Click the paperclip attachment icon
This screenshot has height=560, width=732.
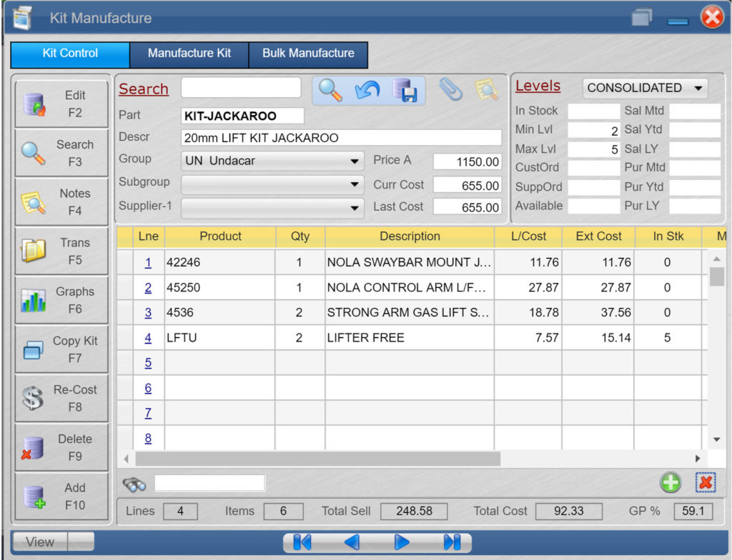450,90
